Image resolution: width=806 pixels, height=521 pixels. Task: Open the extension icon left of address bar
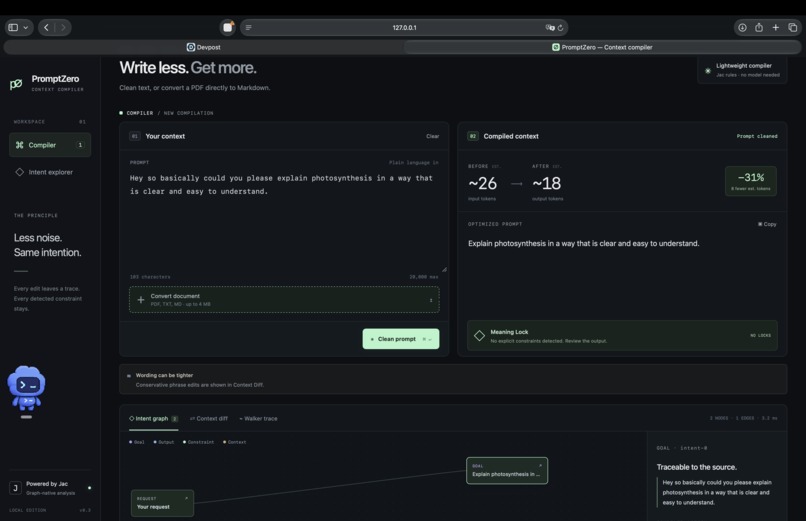click(x=228, y=27)
